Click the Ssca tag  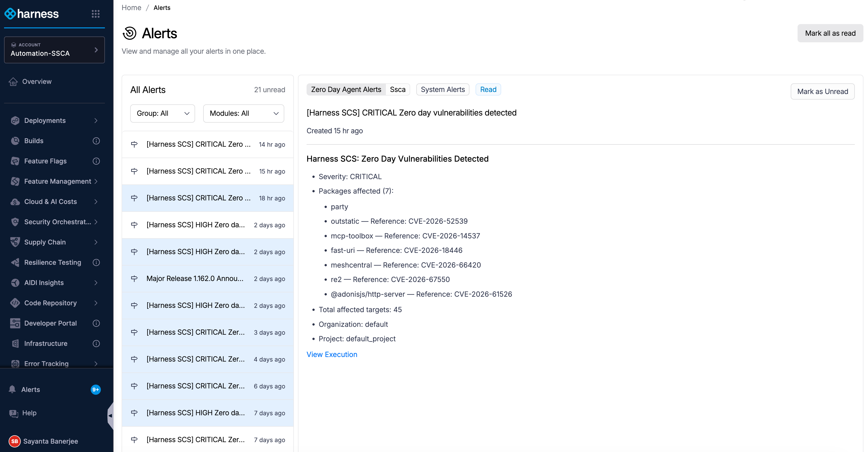[x=398, y=89]
